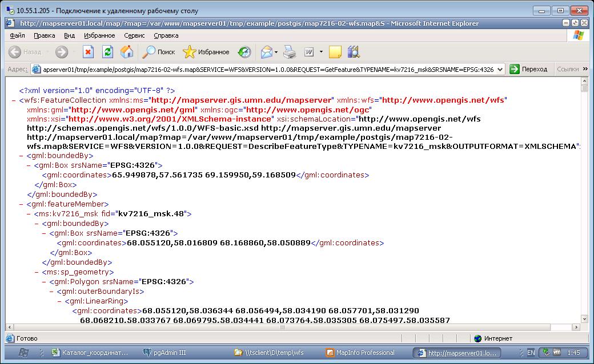594x364 pixels.
Task: Open the Избранное menu
Action: point(99,35)
